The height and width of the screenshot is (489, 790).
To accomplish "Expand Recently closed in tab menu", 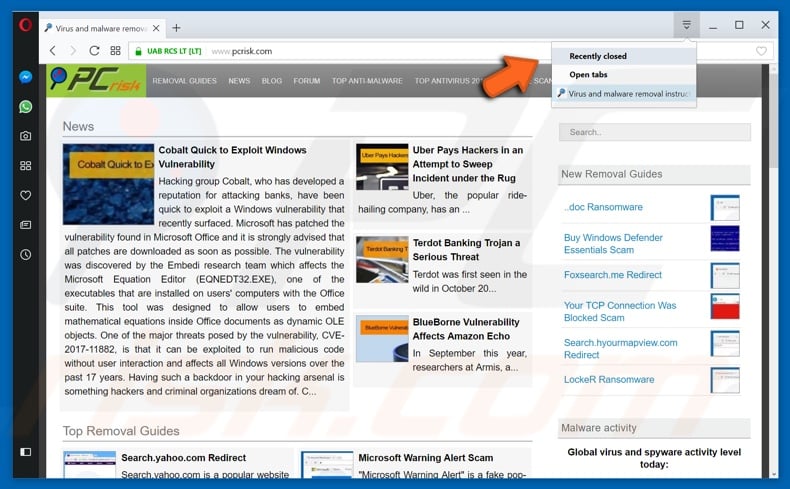I will coord(624,56).
